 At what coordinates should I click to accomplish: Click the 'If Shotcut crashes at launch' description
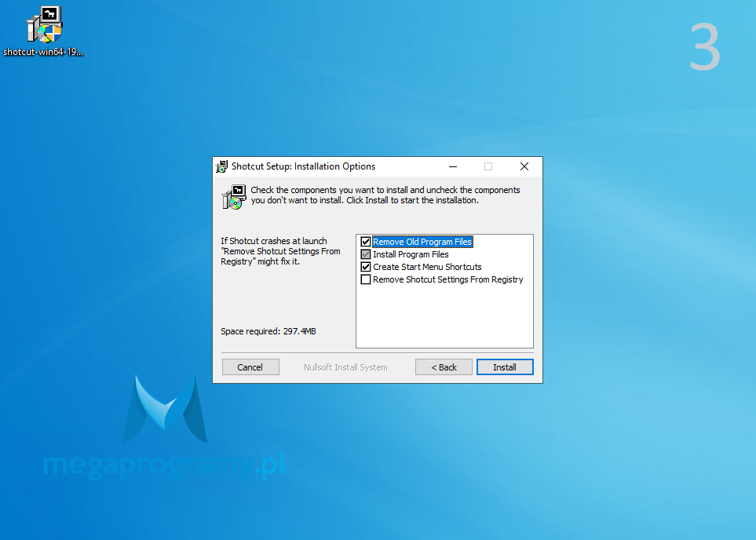pyautogui.click(x=280, y=251)
